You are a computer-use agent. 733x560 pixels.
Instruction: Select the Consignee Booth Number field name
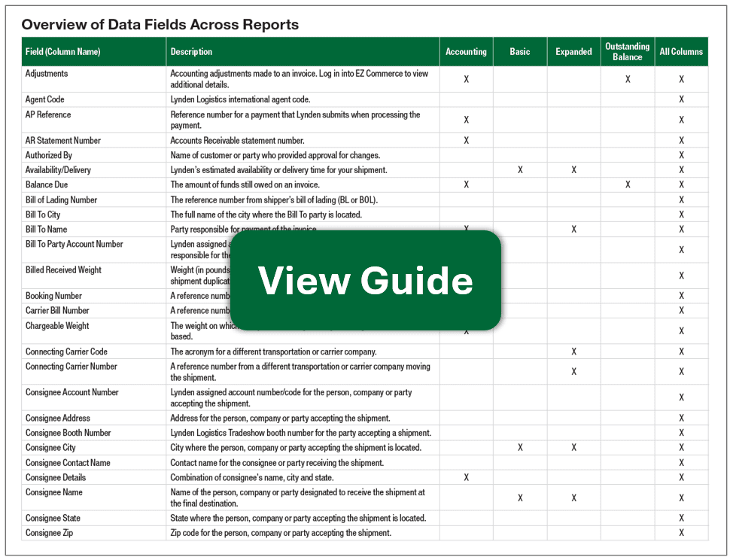68,433
